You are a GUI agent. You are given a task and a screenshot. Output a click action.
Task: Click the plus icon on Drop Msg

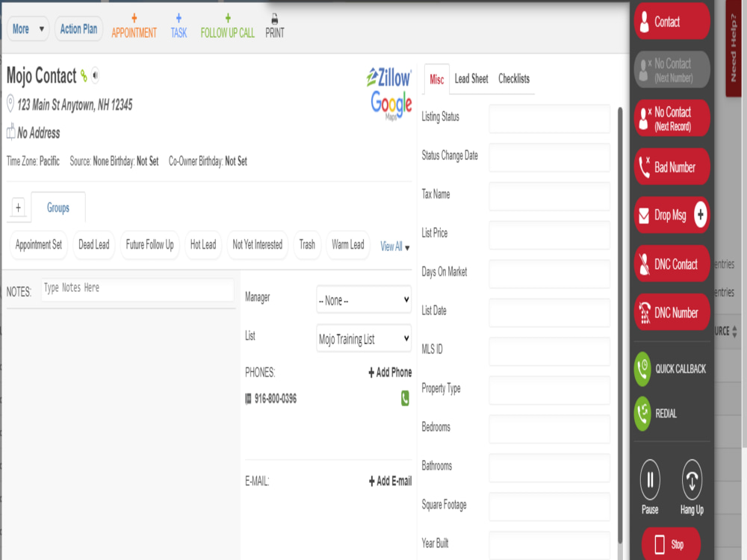700,215
